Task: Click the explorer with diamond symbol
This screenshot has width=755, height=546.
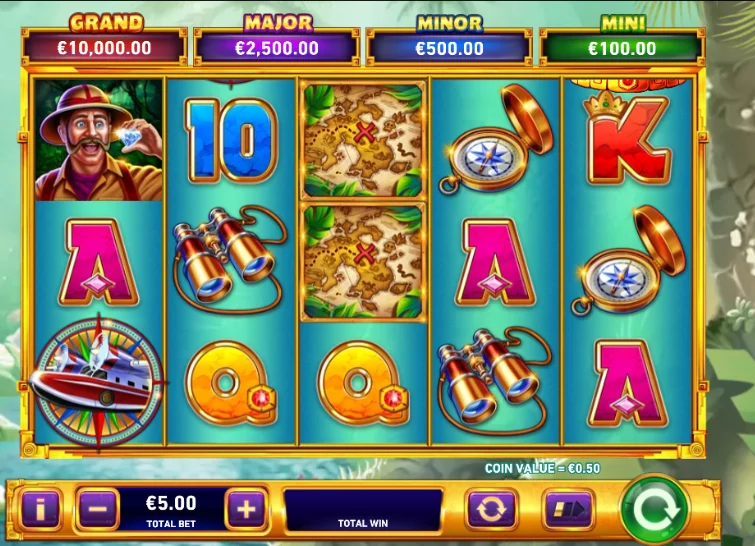Action: 99,140
